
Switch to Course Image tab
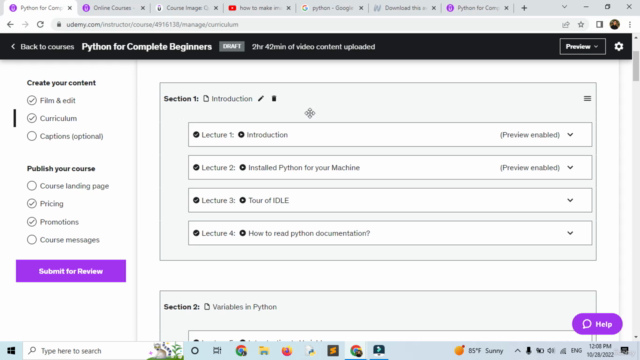(187, 8)
